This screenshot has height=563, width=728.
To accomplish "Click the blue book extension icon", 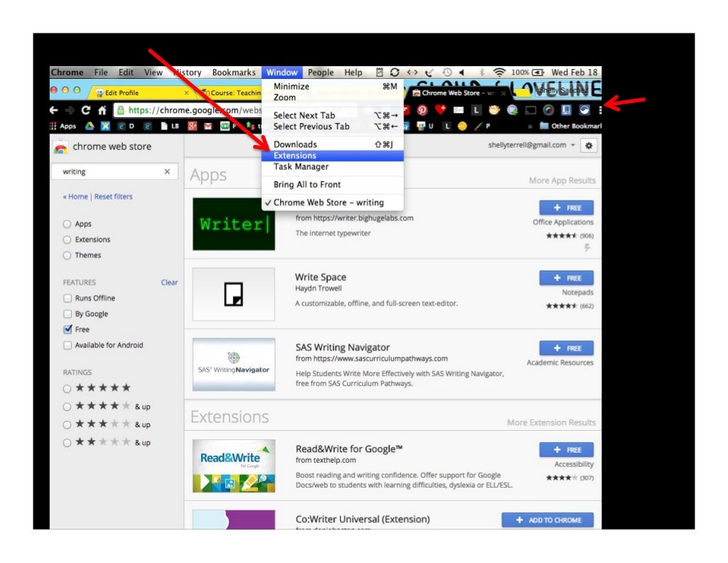I will (566, 110).
